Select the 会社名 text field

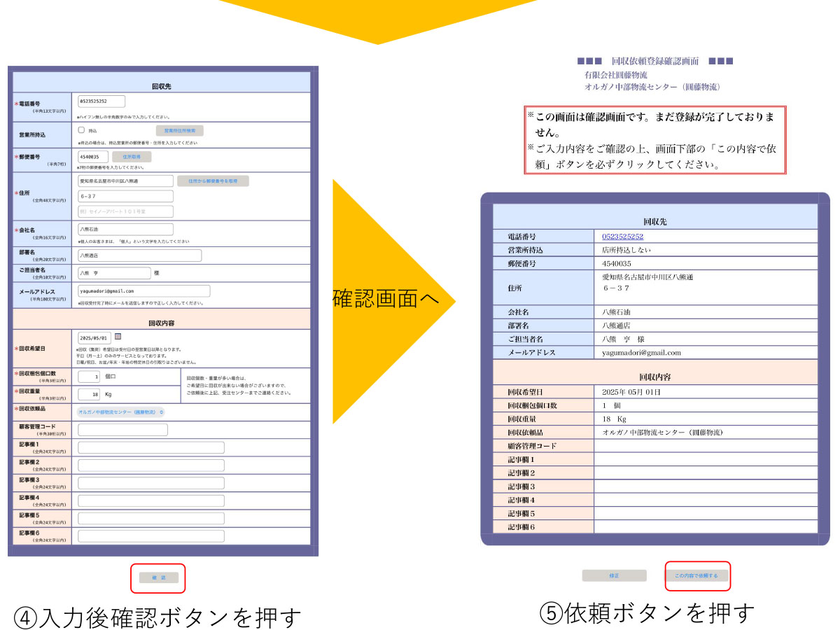click(x=125, y=230)
